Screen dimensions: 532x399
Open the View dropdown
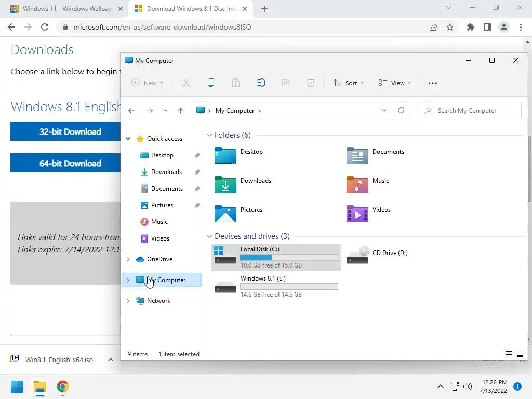click(x=395, y=83)
